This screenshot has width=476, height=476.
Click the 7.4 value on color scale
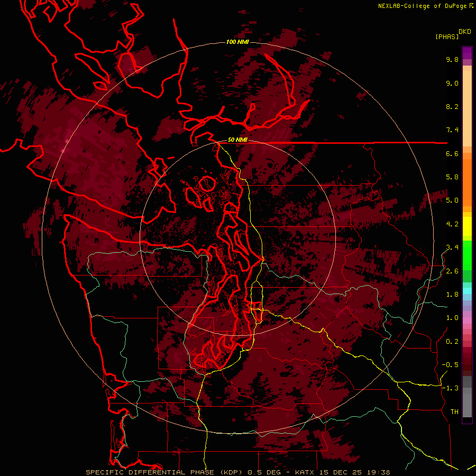[452, 130]
